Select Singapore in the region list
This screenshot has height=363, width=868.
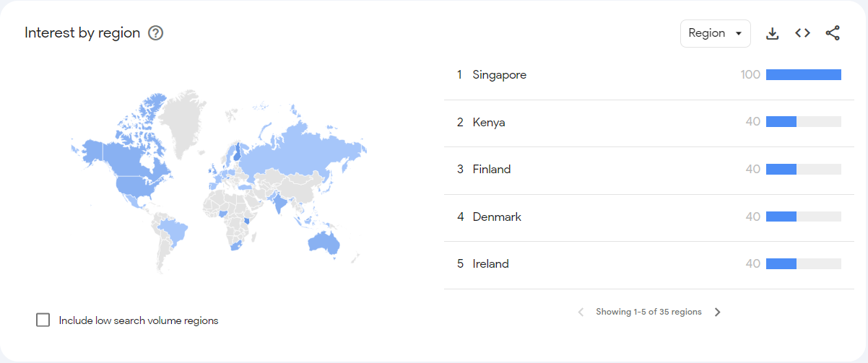499,75
